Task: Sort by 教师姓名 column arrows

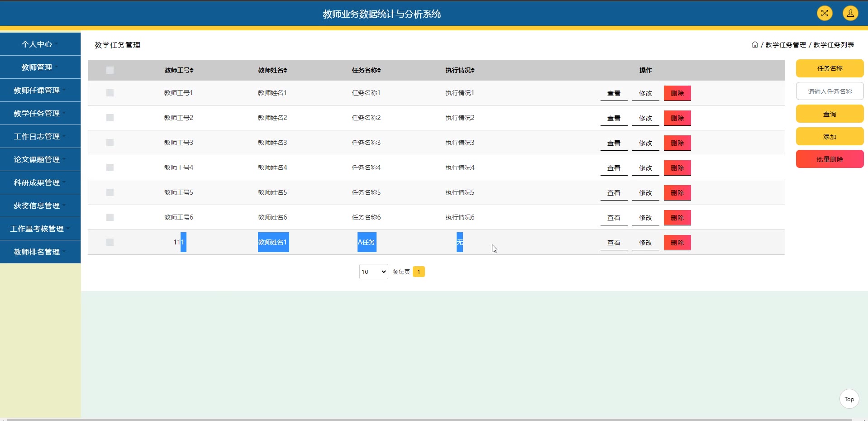Action: click(286, 70)
